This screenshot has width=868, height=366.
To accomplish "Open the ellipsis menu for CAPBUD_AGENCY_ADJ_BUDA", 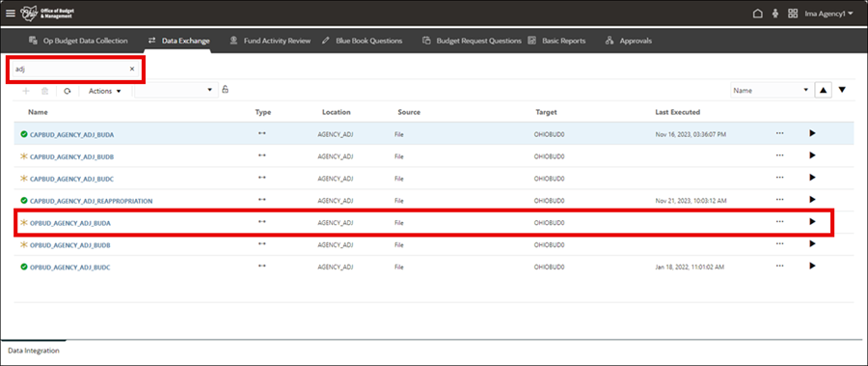I will click(x=779, y=133).
